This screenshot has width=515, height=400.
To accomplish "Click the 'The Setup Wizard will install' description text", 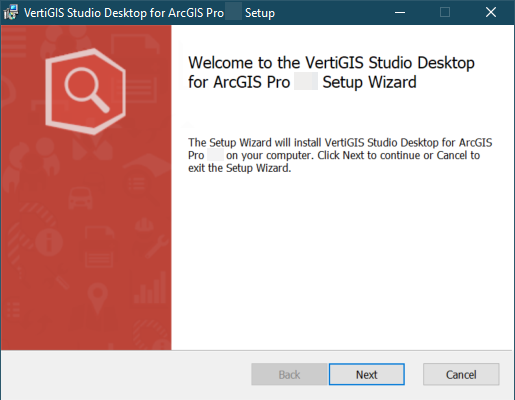I will pyautogui.click(x=340, y=155).
